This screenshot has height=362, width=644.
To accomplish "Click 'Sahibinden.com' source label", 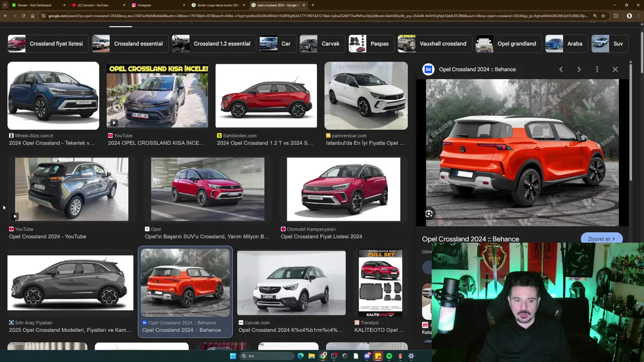I will pyautogui.click(x=239, y=136).
